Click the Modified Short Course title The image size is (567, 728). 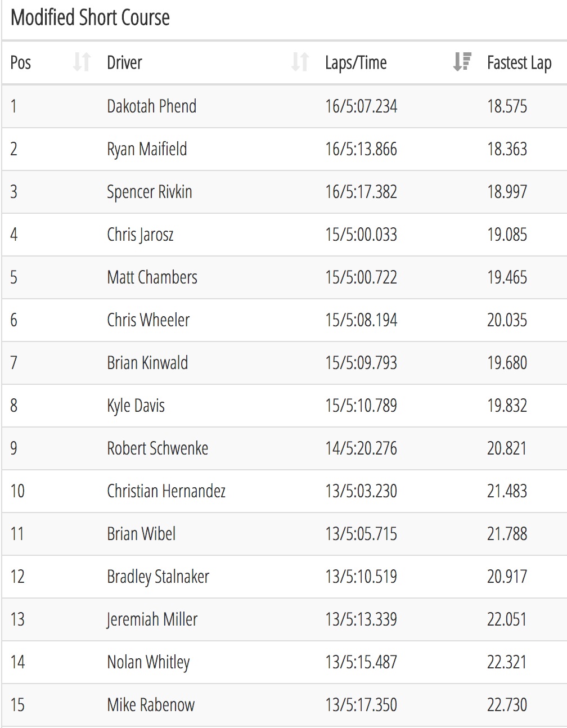tap(90, 18)
